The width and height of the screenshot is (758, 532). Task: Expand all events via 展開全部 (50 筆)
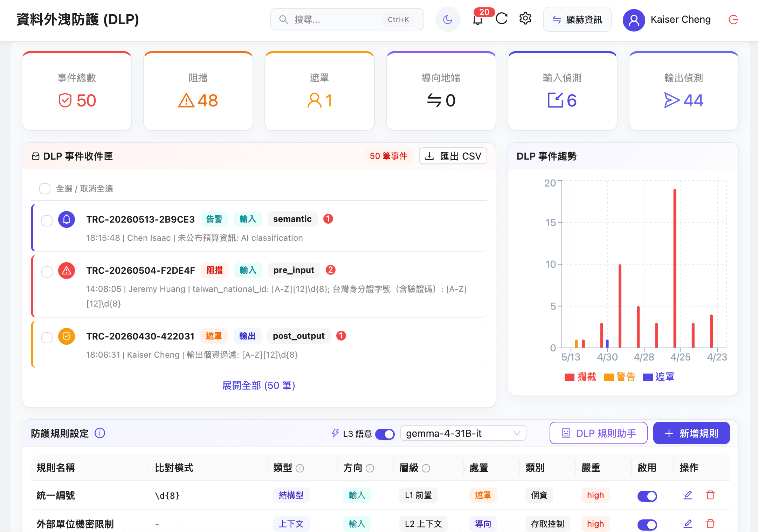pyautogui.click(x=259, y=386)
